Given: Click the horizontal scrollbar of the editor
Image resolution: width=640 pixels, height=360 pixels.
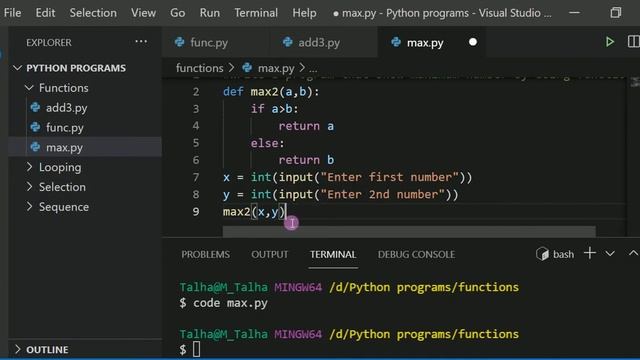Looking at the screenshot, I should coord(409,231).
